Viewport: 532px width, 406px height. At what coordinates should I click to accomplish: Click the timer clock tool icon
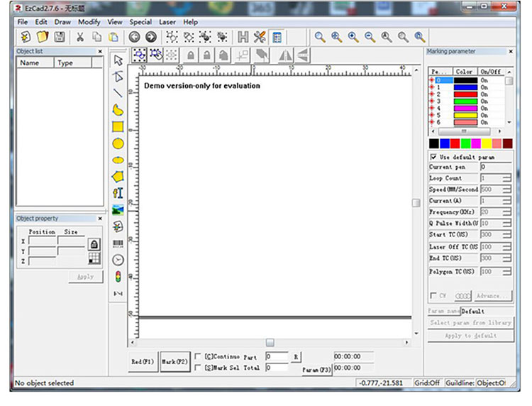(118, 260)
